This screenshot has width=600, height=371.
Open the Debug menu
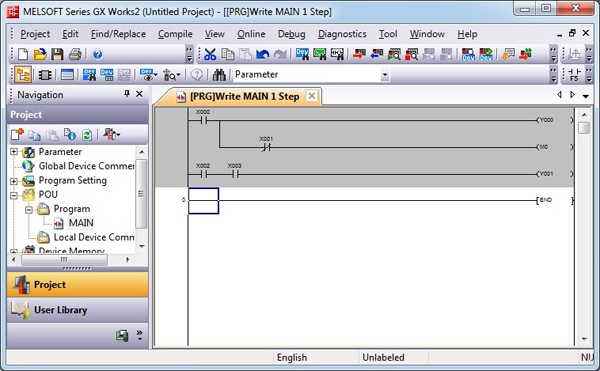292,34
